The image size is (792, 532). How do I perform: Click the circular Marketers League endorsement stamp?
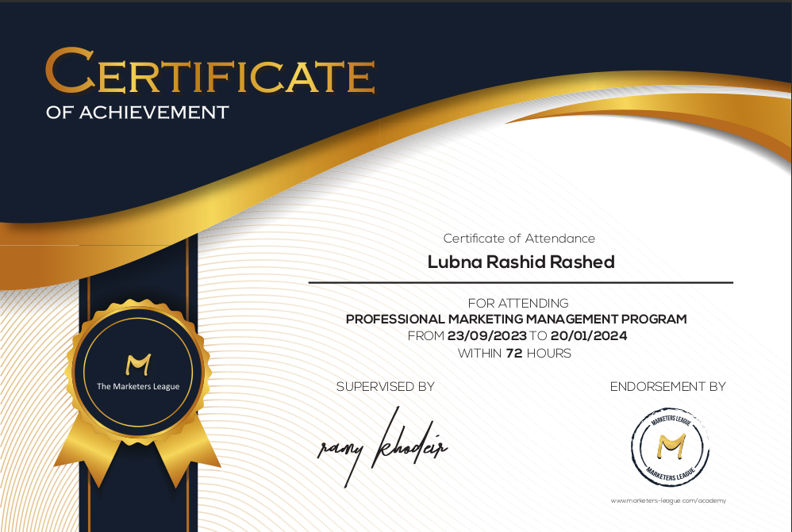(669, 448)
